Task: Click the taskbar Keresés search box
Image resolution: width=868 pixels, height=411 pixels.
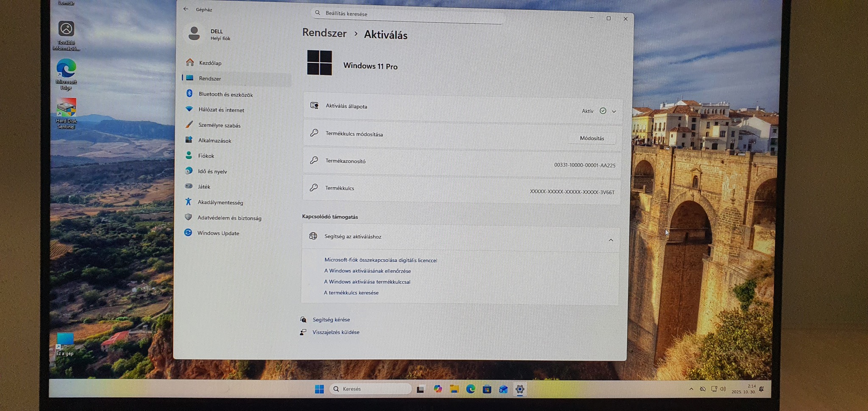Action: tap(370, 389)
